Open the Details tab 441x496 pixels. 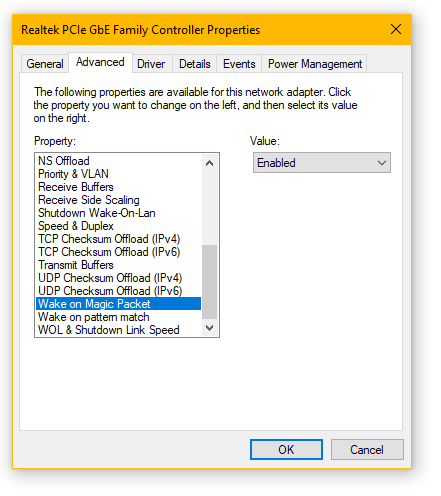coord(195,64)
